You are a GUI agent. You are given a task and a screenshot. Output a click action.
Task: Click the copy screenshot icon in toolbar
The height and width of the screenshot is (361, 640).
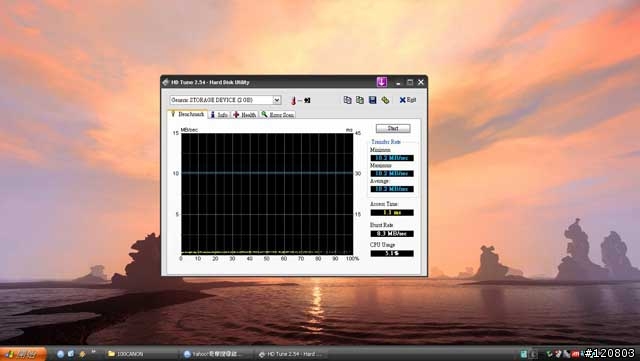(x=360, y=100)
